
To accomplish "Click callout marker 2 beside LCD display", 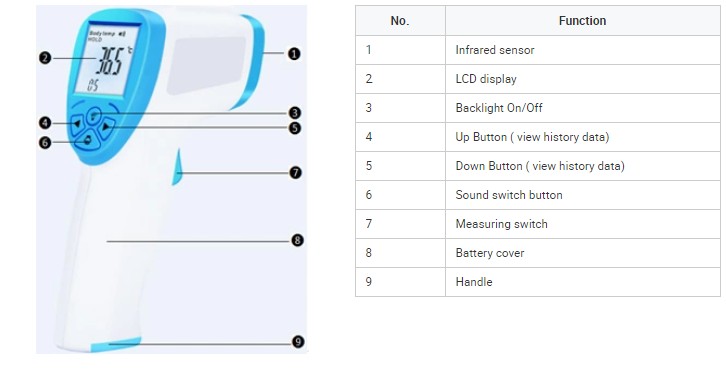I will point(45,58).
